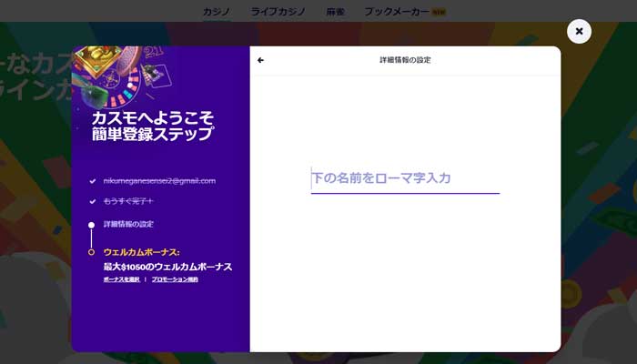Open the ブックメーカー tab
This screenshot has height=364, width=637.
(397, 12)
